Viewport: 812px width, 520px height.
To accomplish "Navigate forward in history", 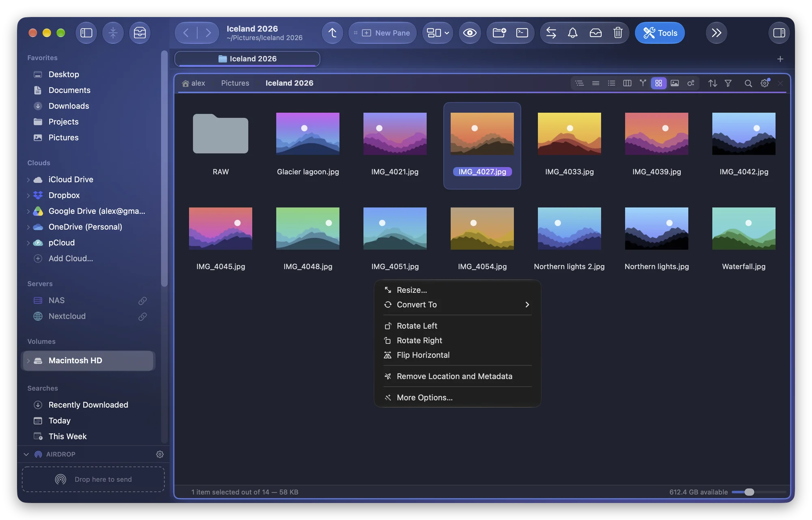I will pyautogui.click(x=208, y=33).
